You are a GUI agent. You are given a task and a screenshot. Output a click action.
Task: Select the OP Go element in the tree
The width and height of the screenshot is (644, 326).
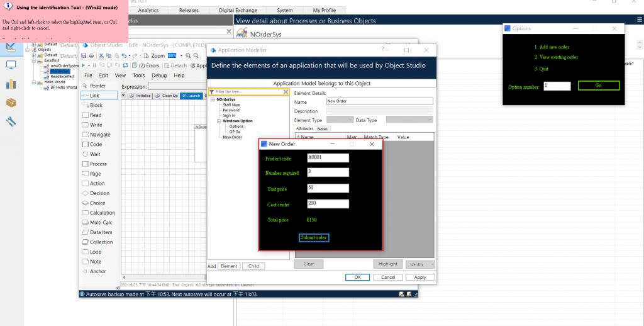[235, 132]
